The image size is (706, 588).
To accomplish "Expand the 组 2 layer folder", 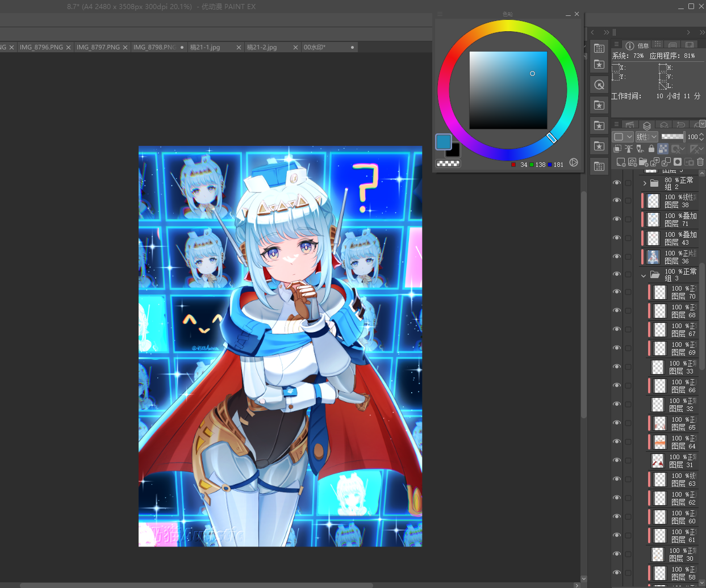I will point(645,183).
